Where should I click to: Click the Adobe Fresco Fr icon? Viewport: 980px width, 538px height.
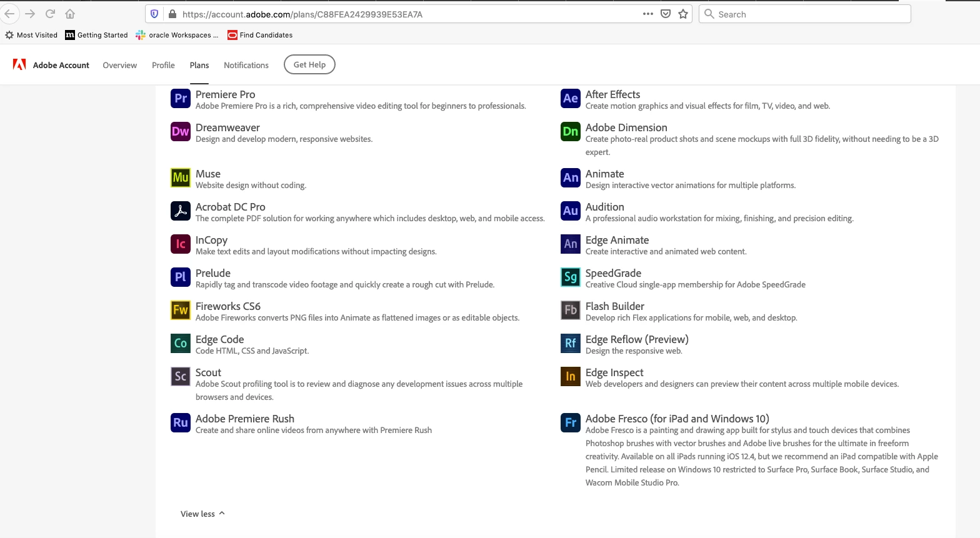pyautogui.click(x=571, y=422)
